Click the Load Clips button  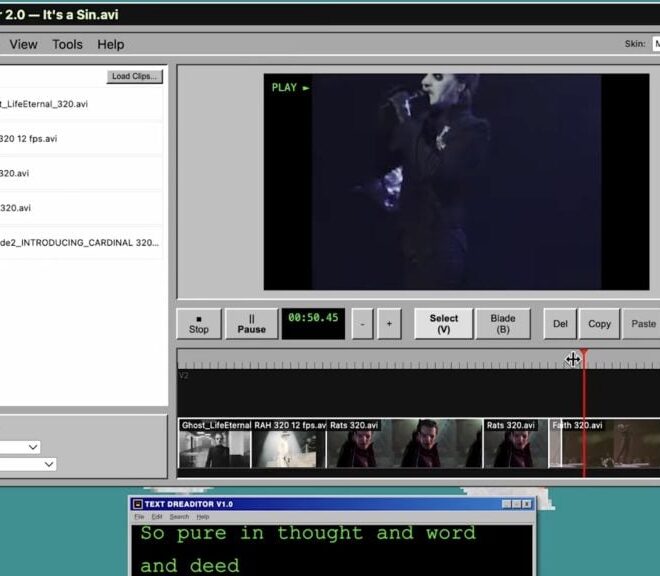[x=135, y=77]
